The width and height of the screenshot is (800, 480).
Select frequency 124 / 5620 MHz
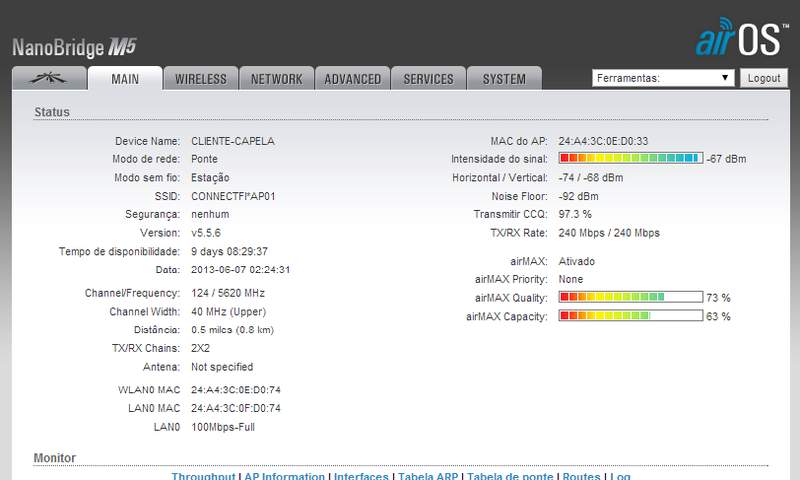pos(228,293)
